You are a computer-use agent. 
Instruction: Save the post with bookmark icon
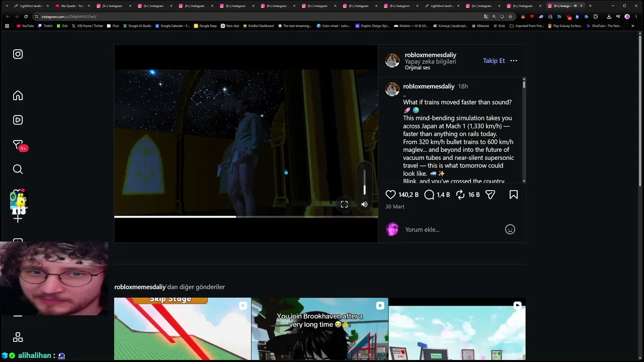pyautogui.click(x=514, y=195)
